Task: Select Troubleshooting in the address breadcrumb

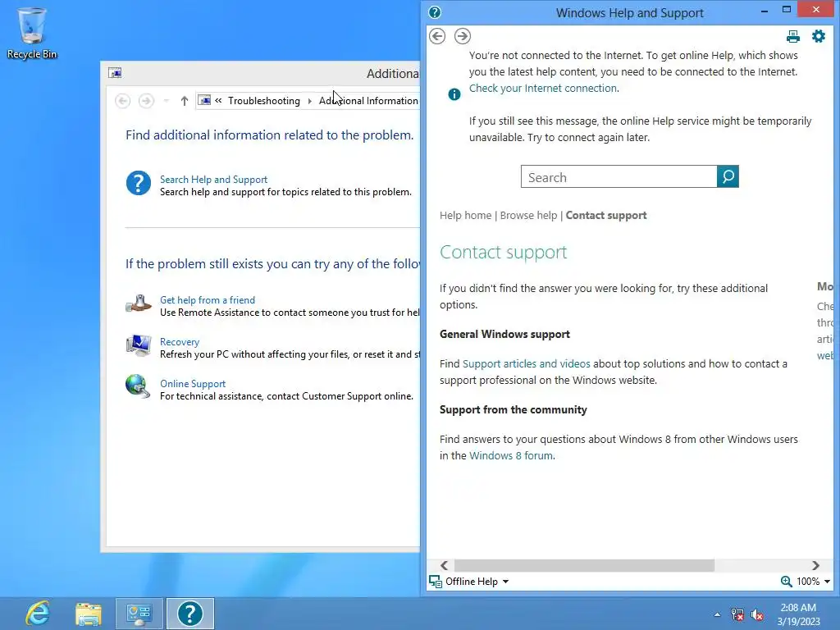Action: pos(263,101)
